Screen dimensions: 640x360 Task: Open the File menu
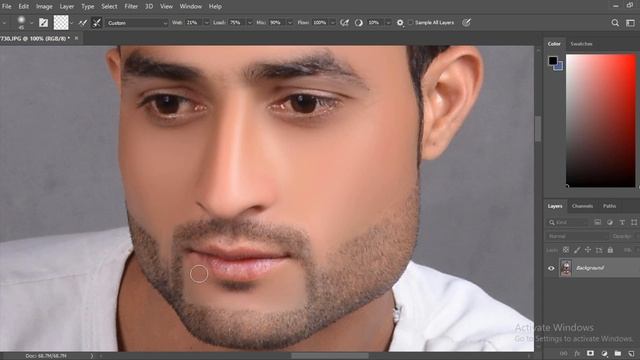click(7, 7)
